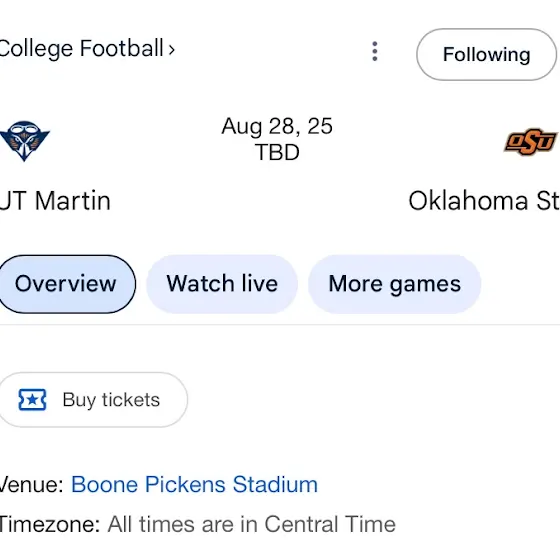Click the Aug 28, 25 game date

[x=277, y=126]
